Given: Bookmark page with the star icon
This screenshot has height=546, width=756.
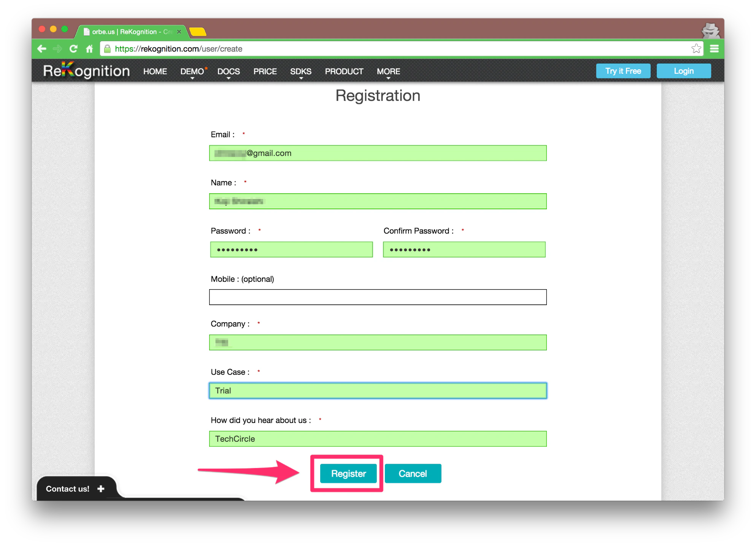Looking at the screenshot, I should click(696, 49).
